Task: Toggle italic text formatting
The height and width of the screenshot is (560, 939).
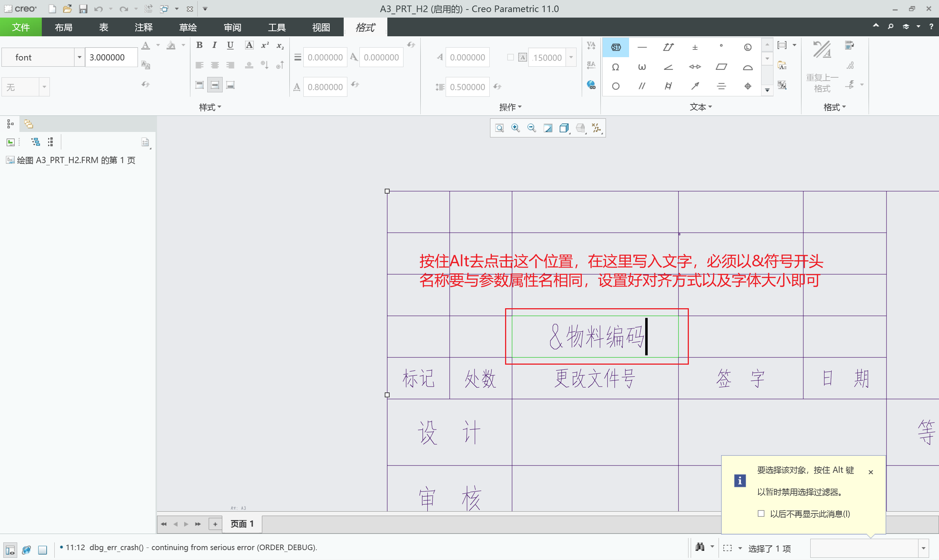Action: coord(215,45)
